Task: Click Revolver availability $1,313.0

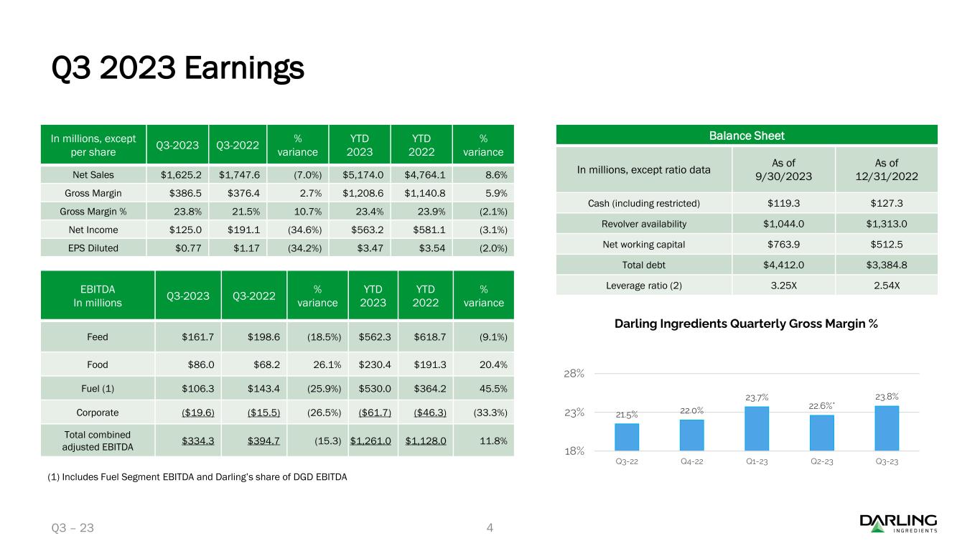Action: pos(887,223)
